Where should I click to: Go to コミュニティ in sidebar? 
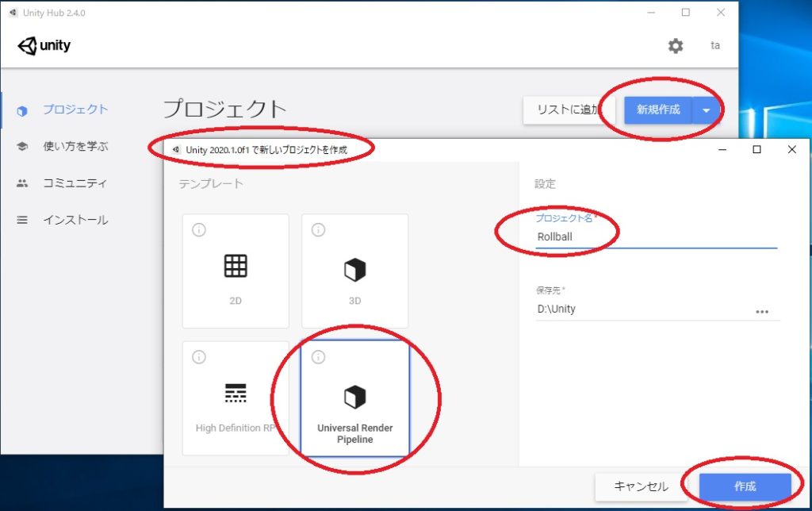coord(75,183)
